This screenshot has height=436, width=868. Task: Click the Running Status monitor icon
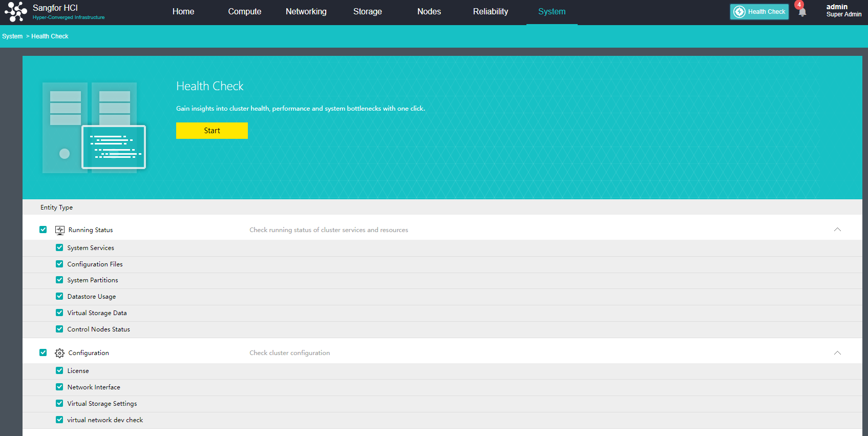(x=60, y=230)
